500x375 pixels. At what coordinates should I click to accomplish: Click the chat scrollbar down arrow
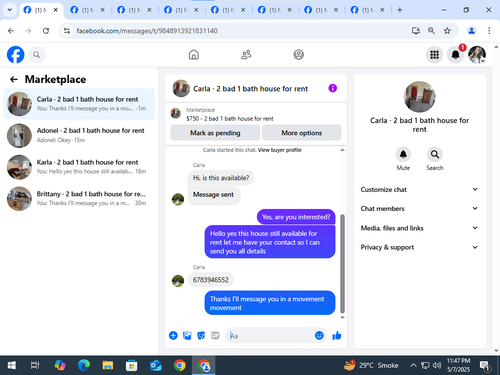[342, 317]
